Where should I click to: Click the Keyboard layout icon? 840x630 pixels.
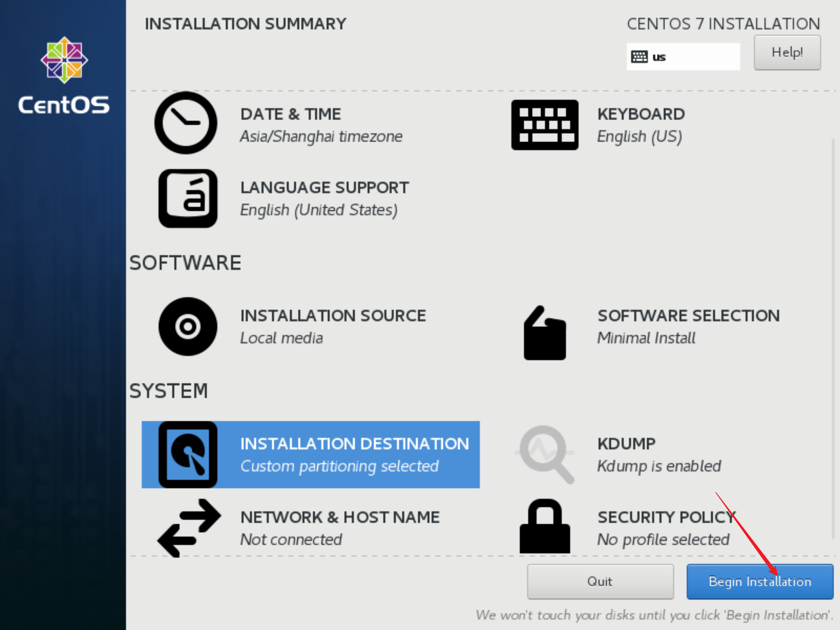545,125
